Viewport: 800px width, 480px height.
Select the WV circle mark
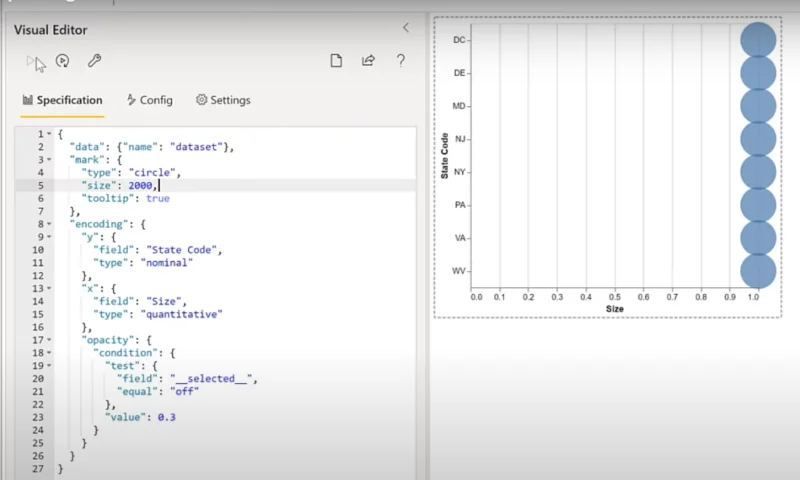758,271
